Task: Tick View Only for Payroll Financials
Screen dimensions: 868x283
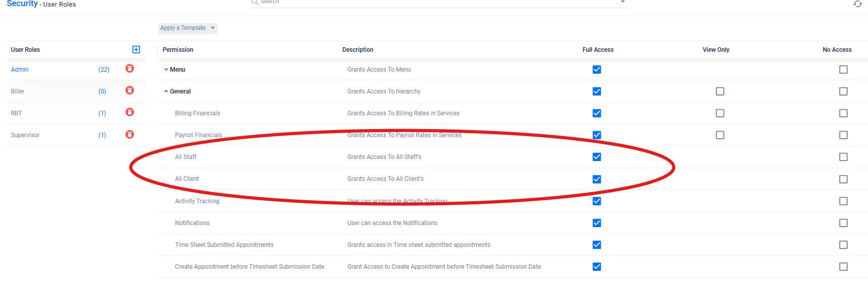Action: coord(720,135)
